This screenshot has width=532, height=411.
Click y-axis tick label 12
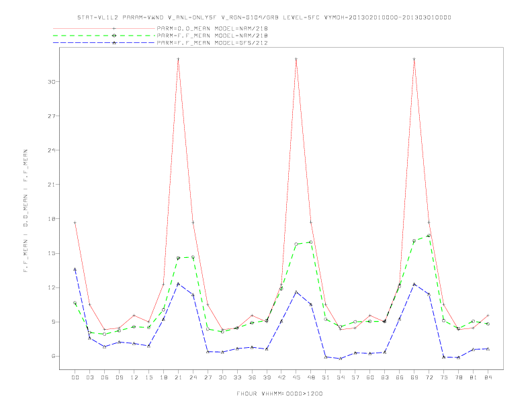52,287
